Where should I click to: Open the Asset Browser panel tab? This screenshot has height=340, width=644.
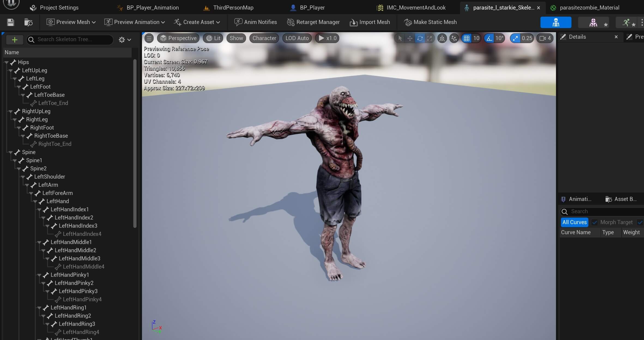621,199
